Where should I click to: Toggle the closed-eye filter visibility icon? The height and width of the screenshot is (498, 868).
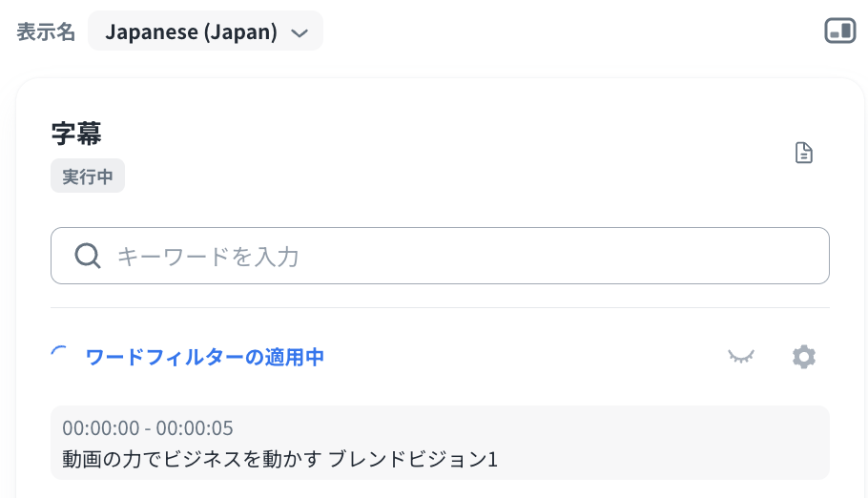(x=741, y=357)
